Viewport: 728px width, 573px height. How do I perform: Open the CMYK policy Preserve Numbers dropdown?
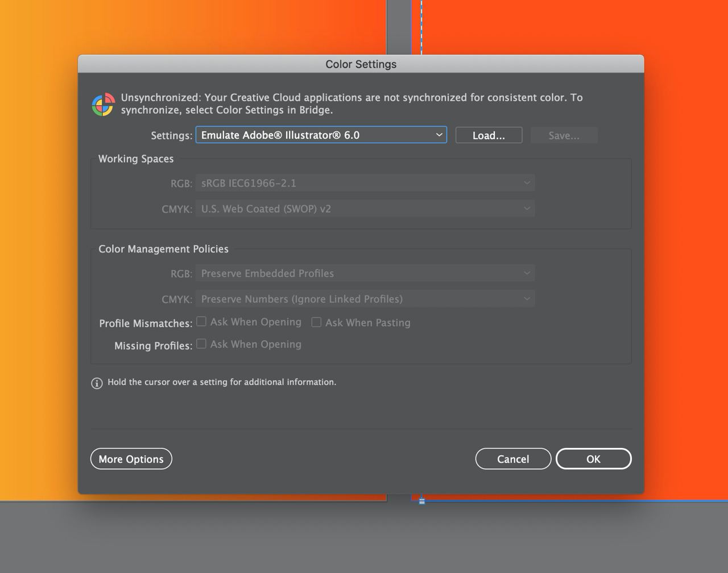pos(365,299)
